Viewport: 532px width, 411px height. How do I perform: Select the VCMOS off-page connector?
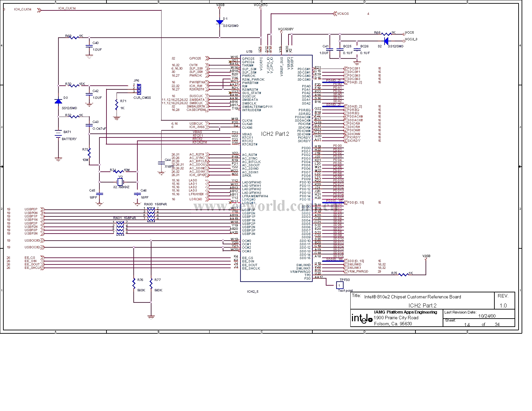click(335, 14)
